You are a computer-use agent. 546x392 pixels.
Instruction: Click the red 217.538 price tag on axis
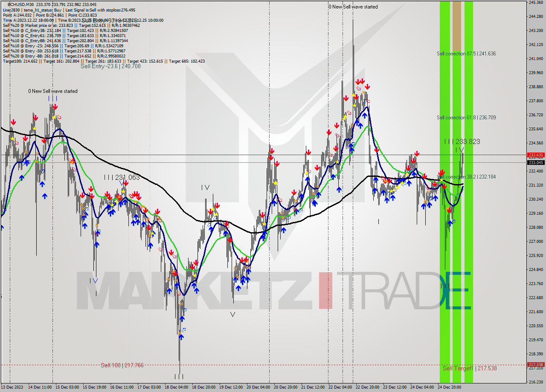pos(536,365)
